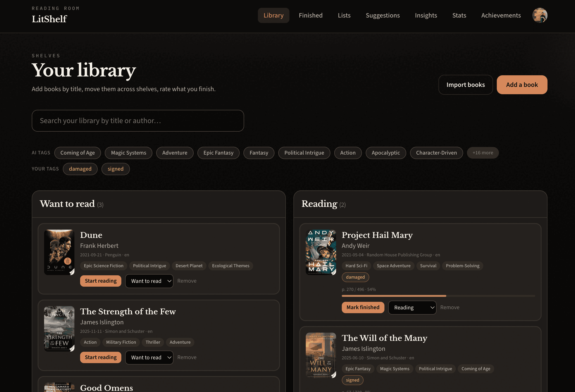Open the Reading dropdown for Project Hail Mary

coord(412,307)
